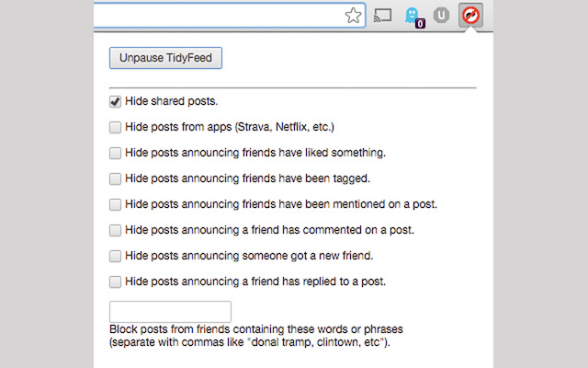This screenshot has height=368, width=588.
Task: Click the 'Hide shared posts.' label text
Action: tap(172, 101)
